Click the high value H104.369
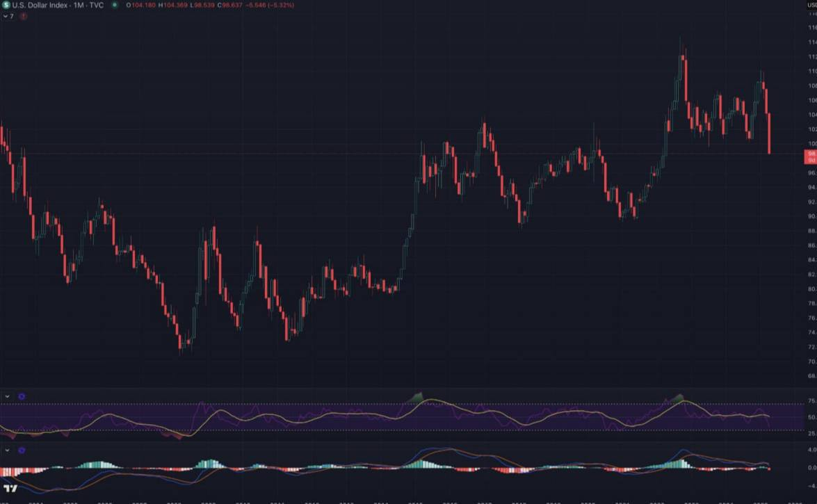The height and width of the screenshot is (504, 817). coord(173,5)
